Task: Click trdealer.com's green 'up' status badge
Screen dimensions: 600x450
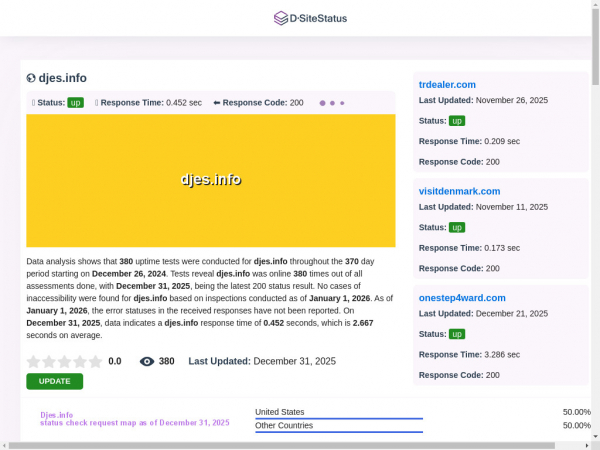Action: [457, 121]
